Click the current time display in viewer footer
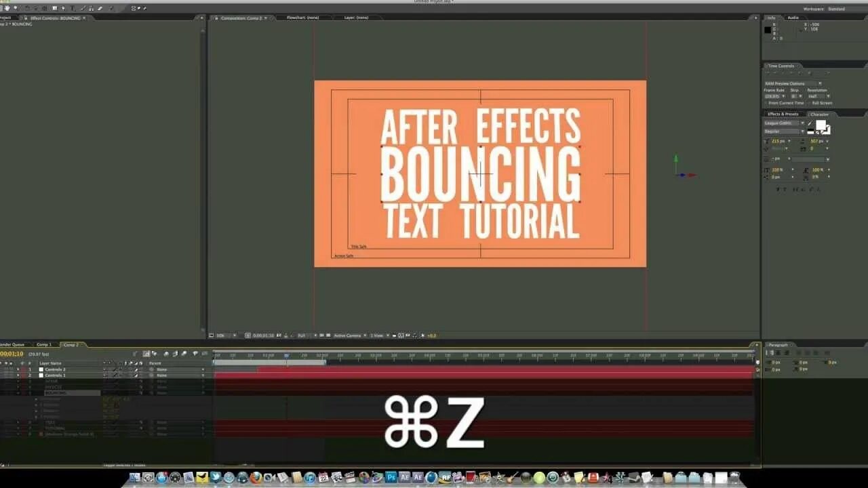868x488 pixels. (x=263, y=335)
